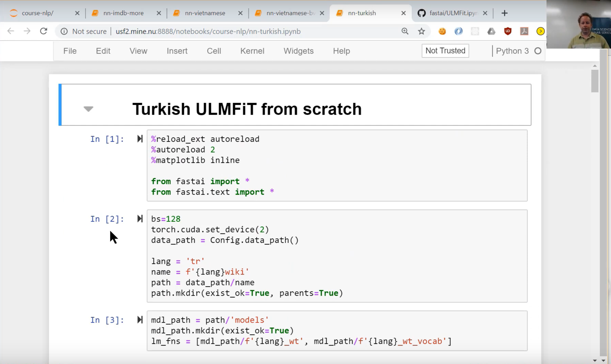Screen dimensions: 611x364
Task: Open the File dropdown menu
Action: click(70, 51)
